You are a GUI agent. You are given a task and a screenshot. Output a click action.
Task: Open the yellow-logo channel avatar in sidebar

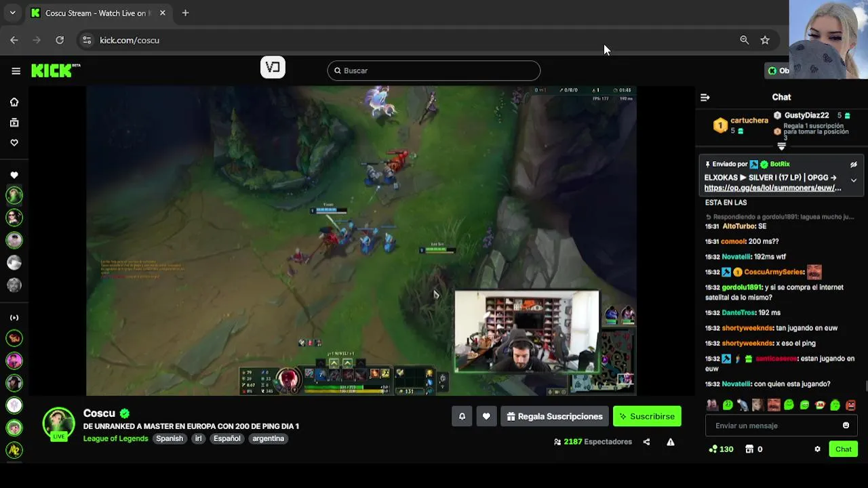coord(14,449)
